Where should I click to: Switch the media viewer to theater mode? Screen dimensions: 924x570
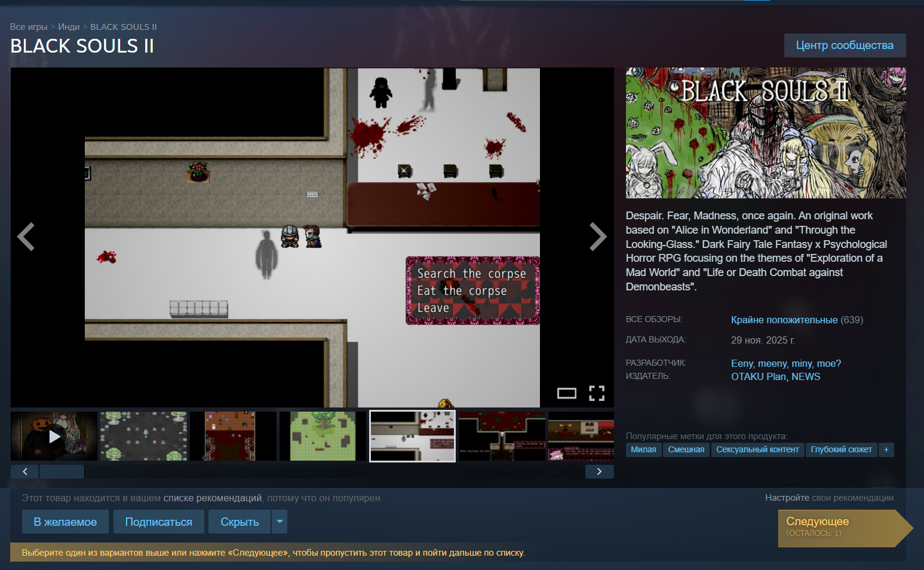click(566, 393)
